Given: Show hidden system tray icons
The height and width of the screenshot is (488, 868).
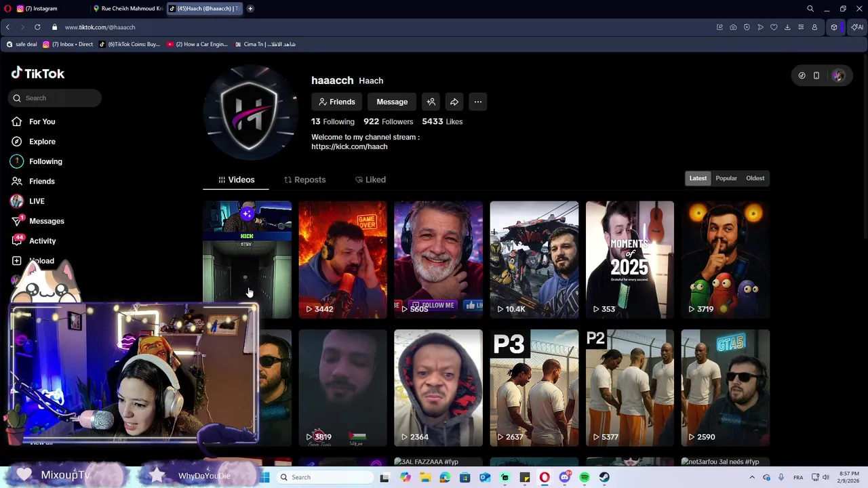Looking at the screenshot, I should point(751,477).
